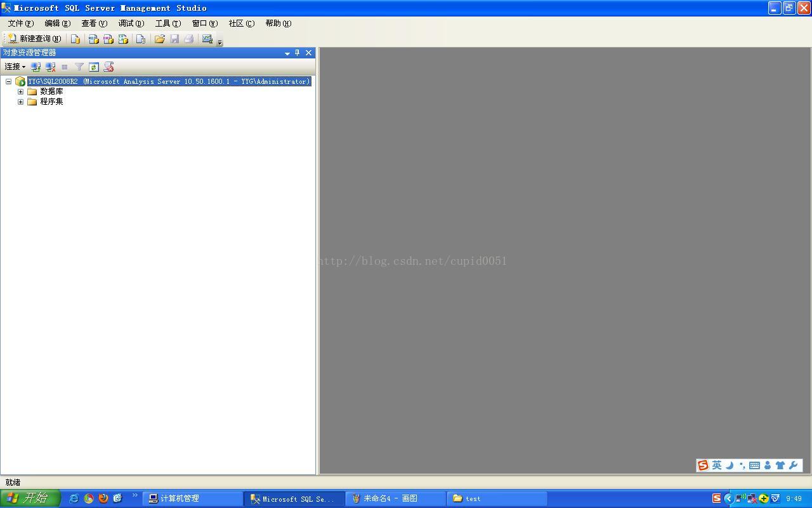Switch to 计算机管理 taskbar window

[193, 498]
